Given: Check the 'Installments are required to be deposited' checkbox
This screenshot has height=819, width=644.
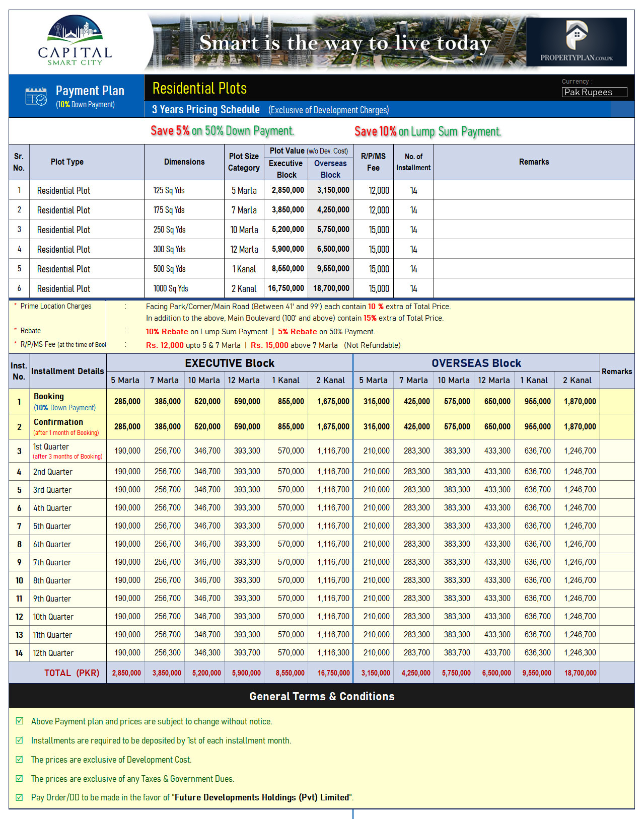Looking at the screenshot, I should 20,740.
